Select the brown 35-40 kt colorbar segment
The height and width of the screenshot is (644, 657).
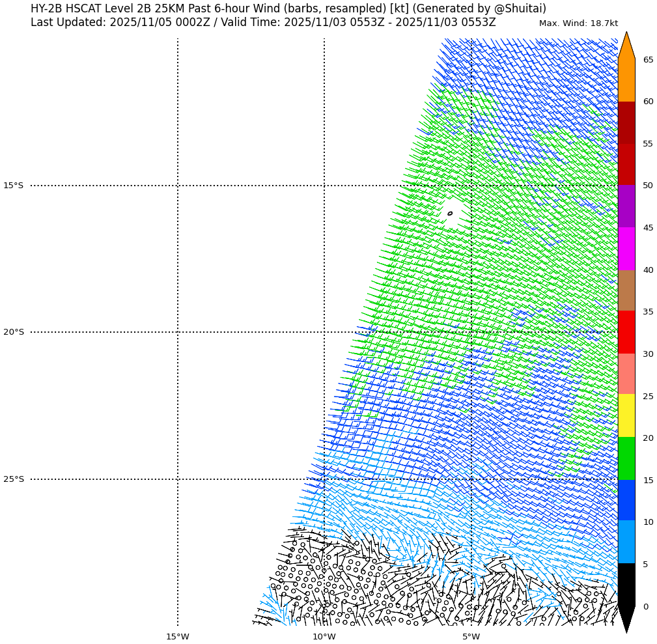[626, 290]
